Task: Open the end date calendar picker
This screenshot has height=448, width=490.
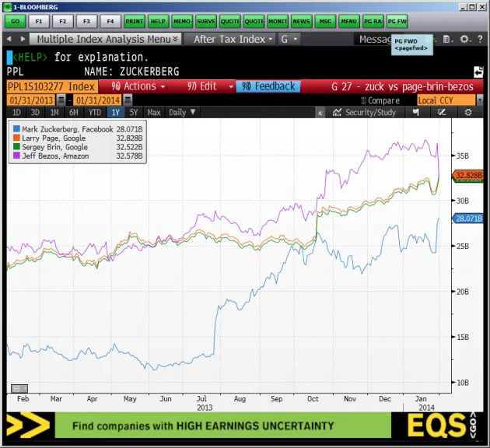Action: point(128,100)
